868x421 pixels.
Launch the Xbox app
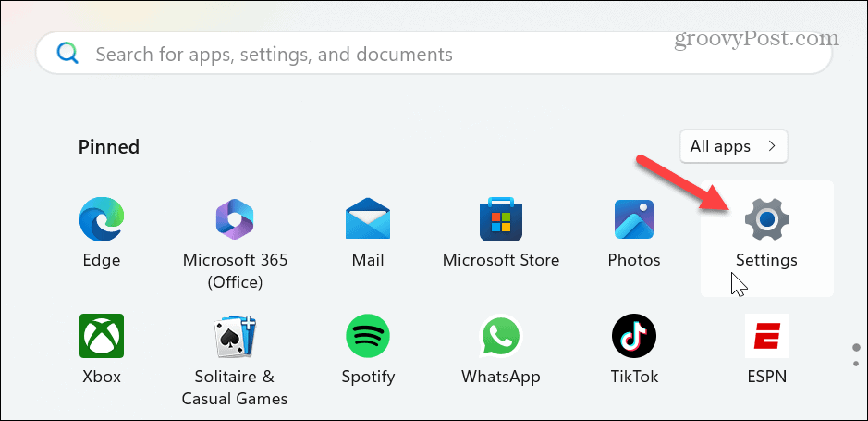[102, 336]
